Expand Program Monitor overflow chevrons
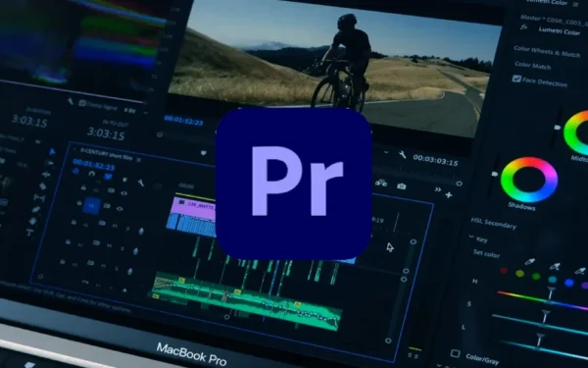This screenshot has height=368, width=588. 438,190
